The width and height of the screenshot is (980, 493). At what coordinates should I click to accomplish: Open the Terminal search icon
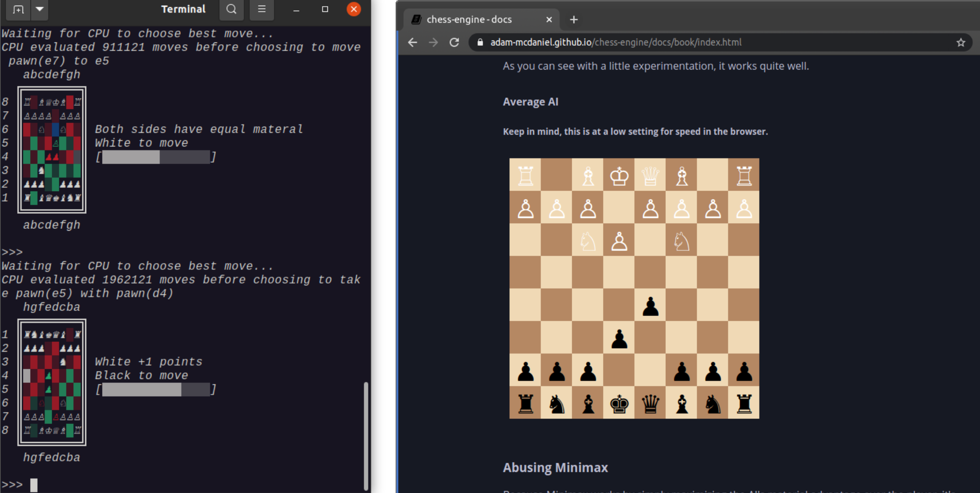tap(231, 9)
